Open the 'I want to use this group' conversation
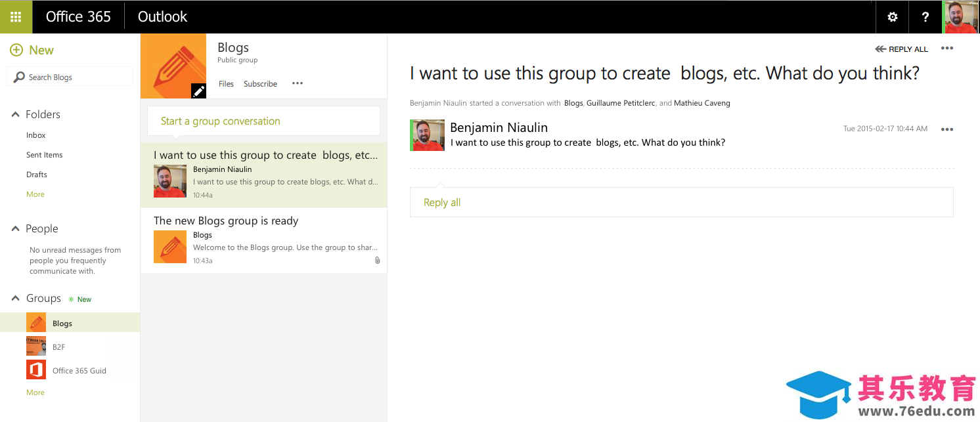The height and width of the screenshot is (422, 980). click(x=263, y=175)
